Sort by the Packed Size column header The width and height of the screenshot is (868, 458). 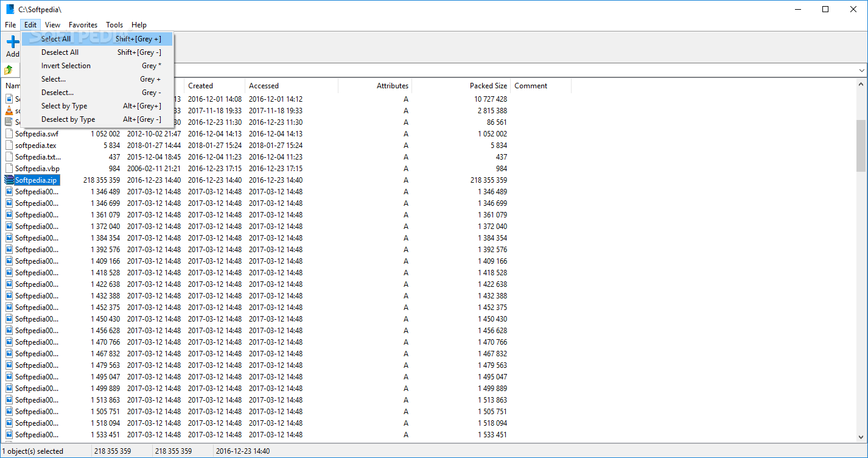461,86
